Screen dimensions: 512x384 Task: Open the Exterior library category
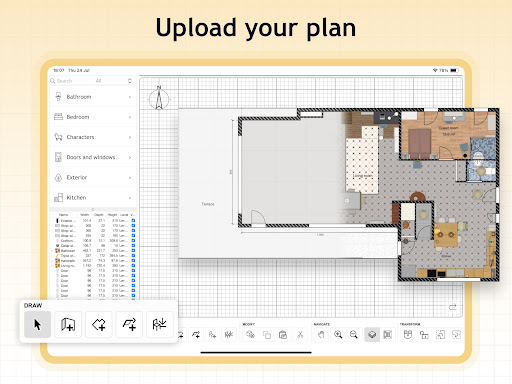93,177
